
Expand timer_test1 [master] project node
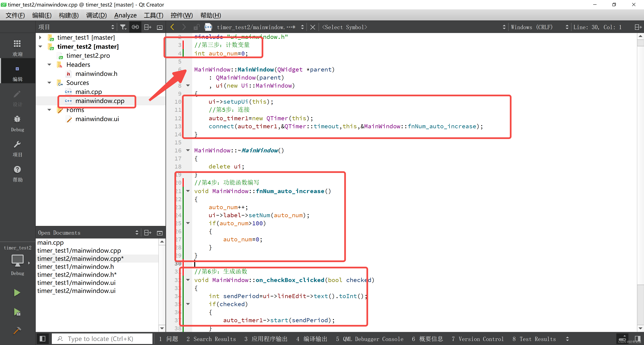pyautogui.click(x=40, y=38)
